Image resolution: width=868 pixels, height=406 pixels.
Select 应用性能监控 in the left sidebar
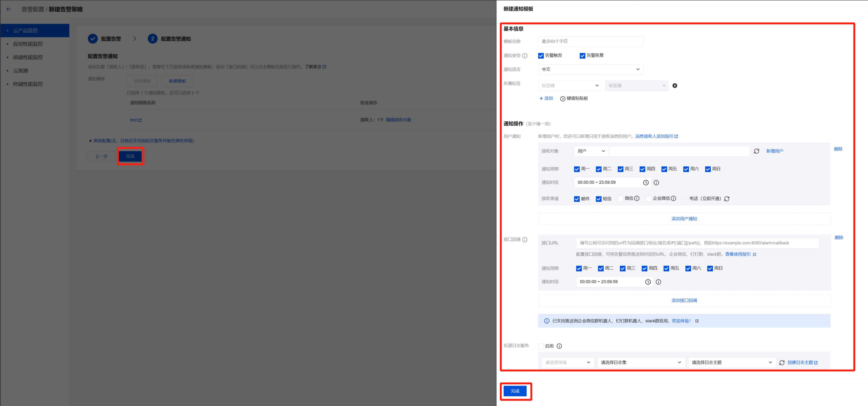pos(28,44)
